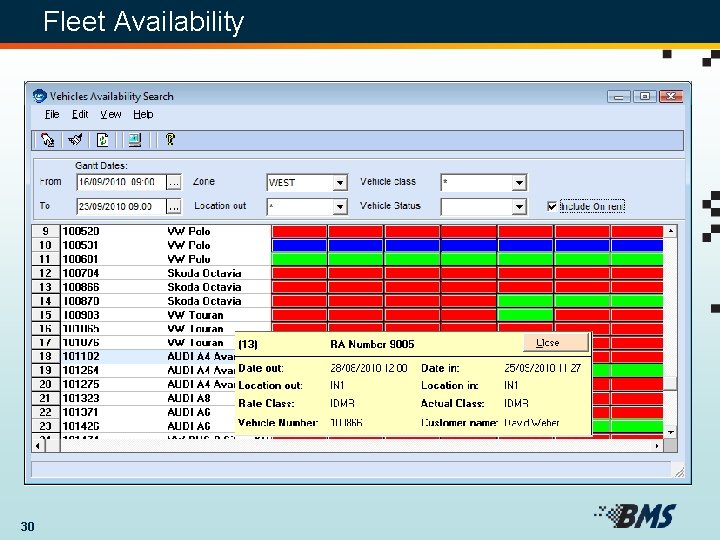
Task: Select vehicle number 101323
Action: tap(81, 398)
